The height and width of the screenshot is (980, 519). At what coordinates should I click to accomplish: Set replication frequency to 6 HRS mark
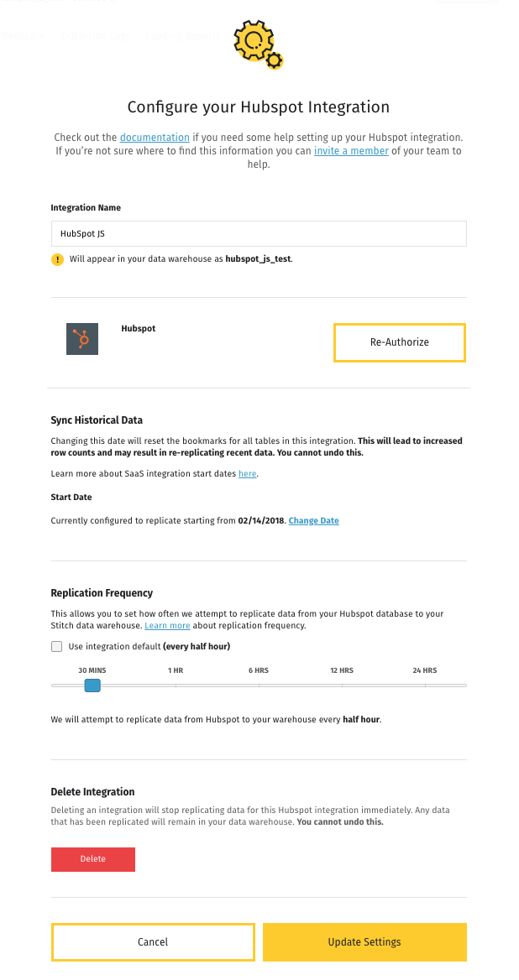pyautogui.click(x=259, y=685)
